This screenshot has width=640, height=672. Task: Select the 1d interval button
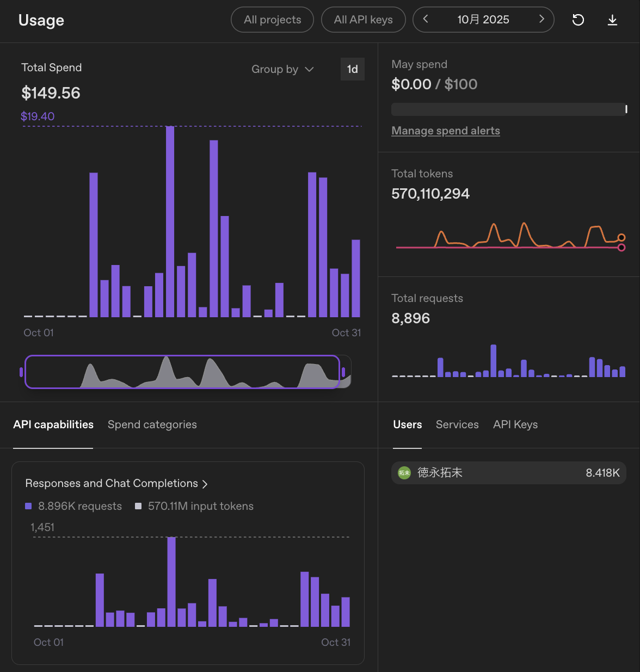[x=353, y=69]
